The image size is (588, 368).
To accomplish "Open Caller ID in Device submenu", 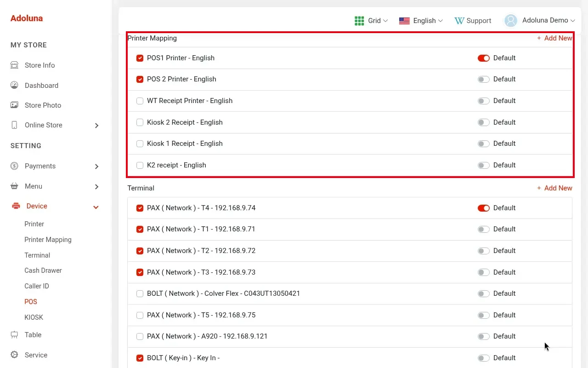I will 37,286.
